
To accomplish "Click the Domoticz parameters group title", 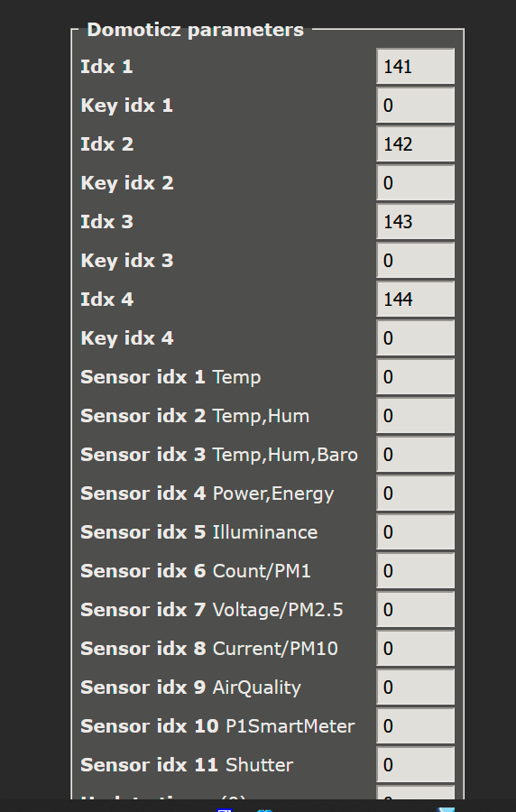I will click(195, 30).
